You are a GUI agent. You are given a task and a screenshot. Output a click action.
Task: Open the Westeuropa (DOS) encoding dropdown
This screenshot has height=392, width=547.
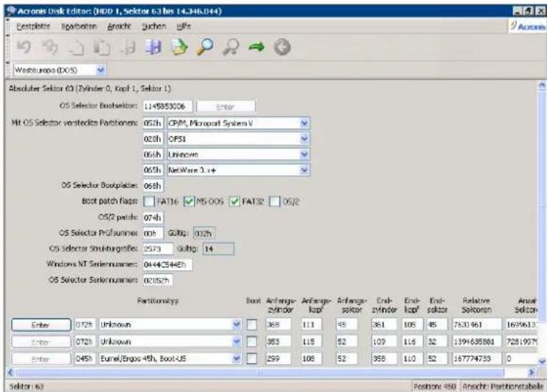pos(100,70)
